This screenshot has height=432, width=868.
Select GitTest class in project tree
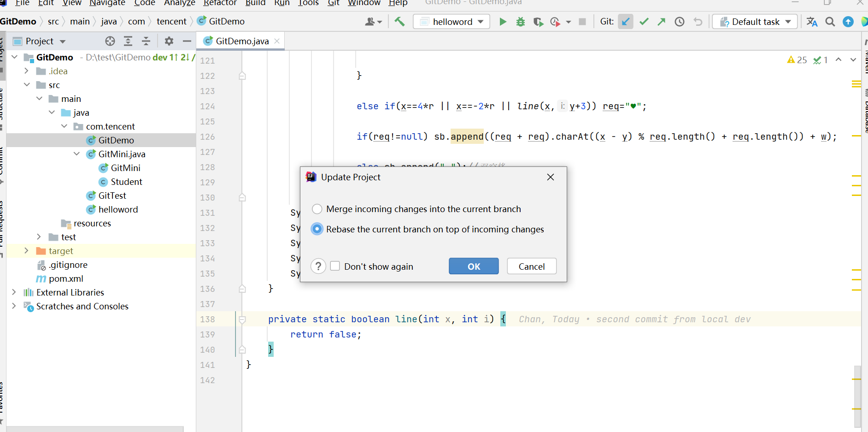pyautogui.click(x=112, y=195)
